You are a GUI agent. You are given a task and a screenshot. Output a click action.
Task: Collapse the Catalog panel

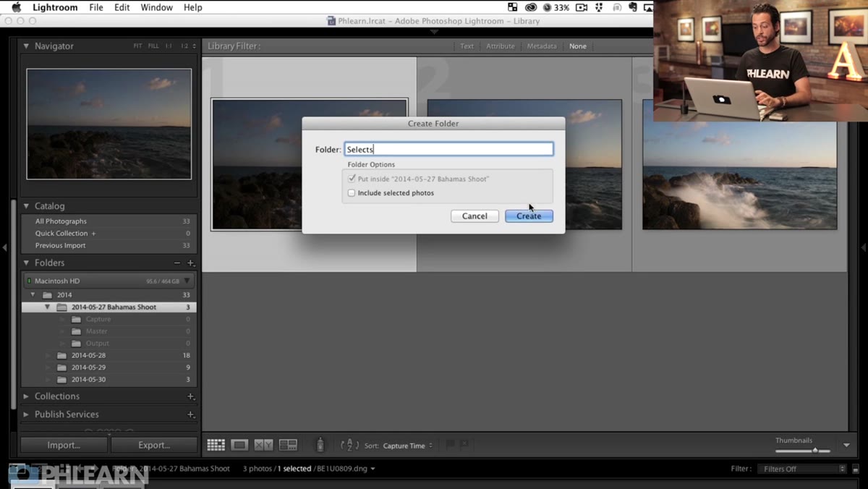click(26, 206)
